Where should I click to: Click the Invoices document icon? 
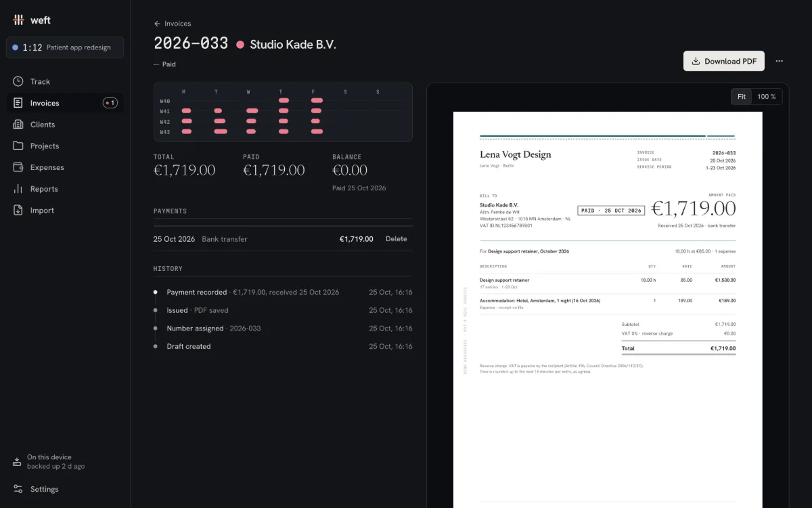(18, 103)
